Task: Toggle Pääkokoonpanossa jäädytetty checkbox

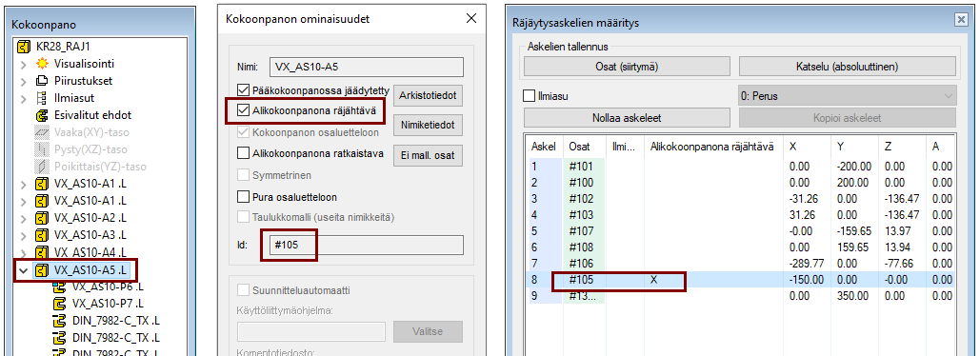Action: click(x=243, y=89)
